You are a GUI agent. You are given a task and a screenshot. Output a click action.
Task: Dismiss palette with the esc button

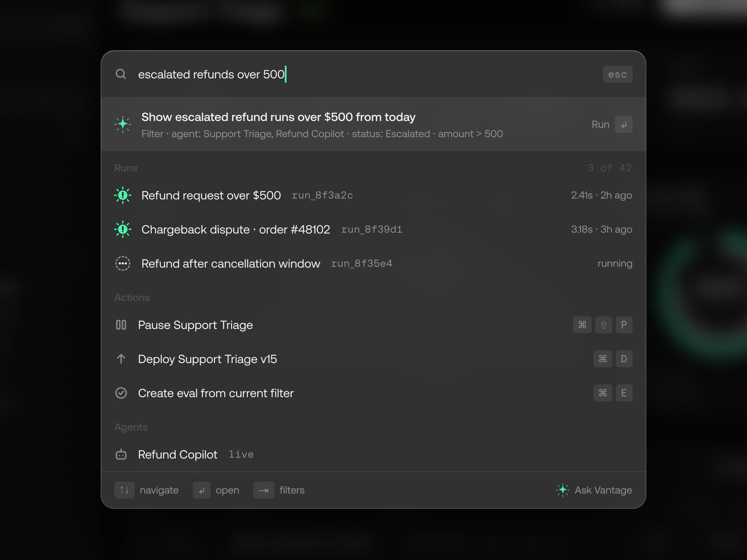(x=618, y=74)
